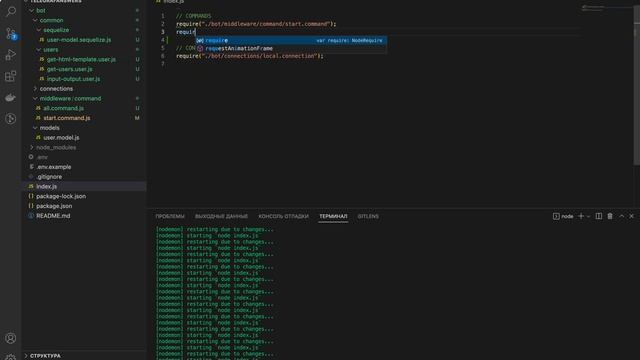Open the Run and Debug view
The height and width of the screenshot is (360, 640).
pyautogui.click(x=11, y=54)
